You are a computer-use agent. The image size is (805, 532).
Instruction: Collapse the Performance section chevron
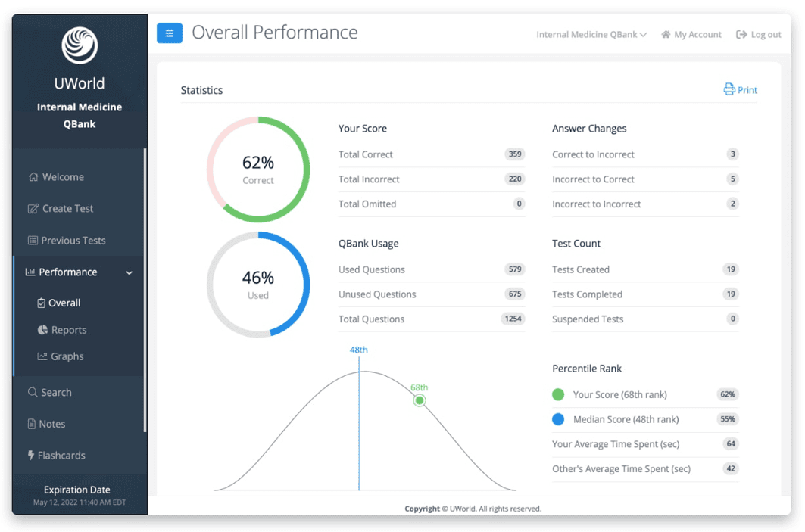click(x=129, y=273)
